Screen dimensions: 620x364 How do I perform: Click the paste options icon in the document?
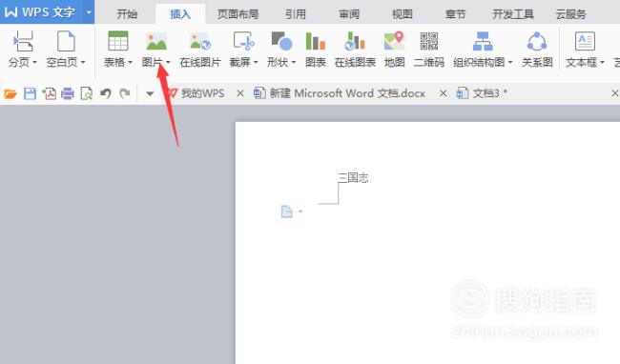coord(287,212)
